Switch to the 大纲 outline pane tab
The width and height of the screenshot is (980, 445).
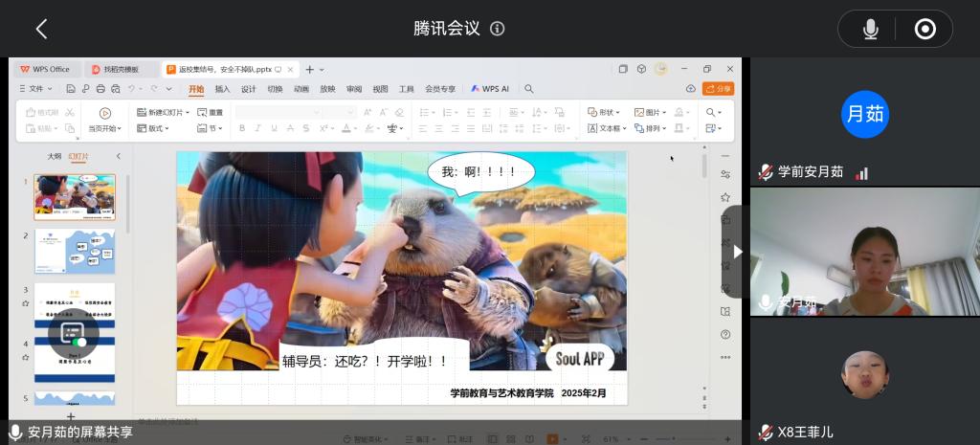[x=55, y=156]
